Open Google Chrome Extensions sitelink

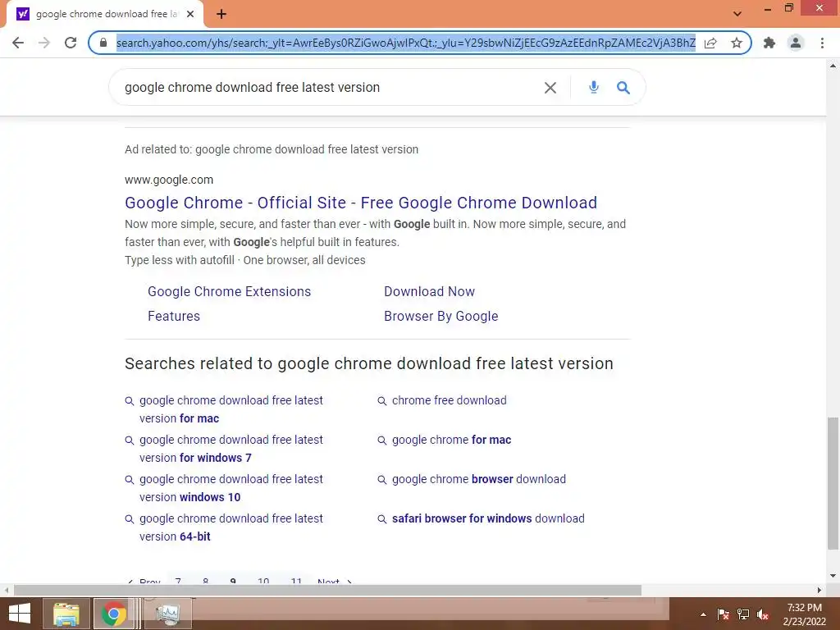coord(230,291)
